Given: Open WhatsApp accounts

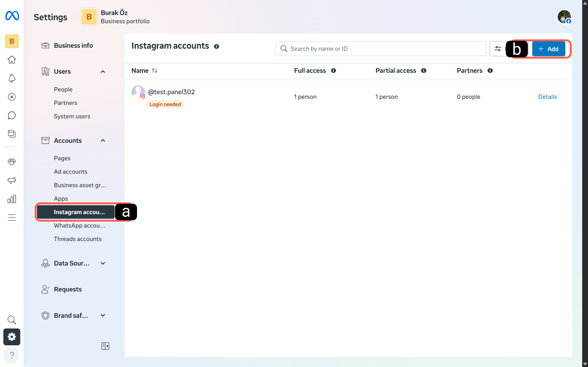Looking at the screenshot, I should tap(79, 226).
